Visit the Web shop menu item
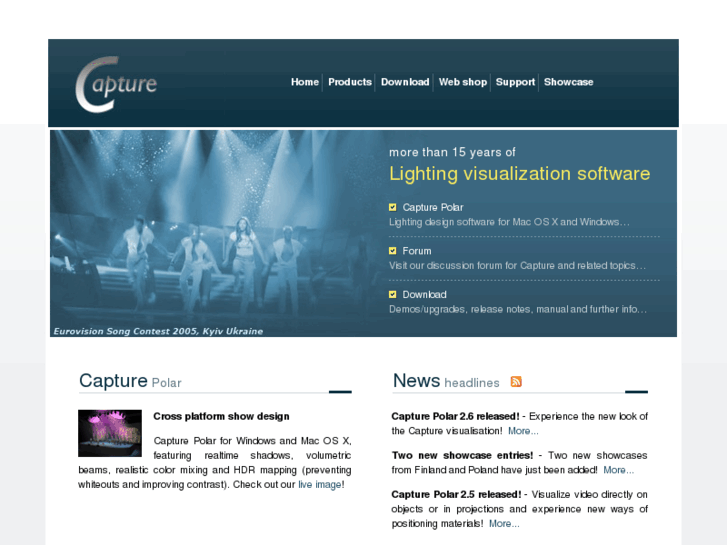727x545 pixels. (463, 82)
